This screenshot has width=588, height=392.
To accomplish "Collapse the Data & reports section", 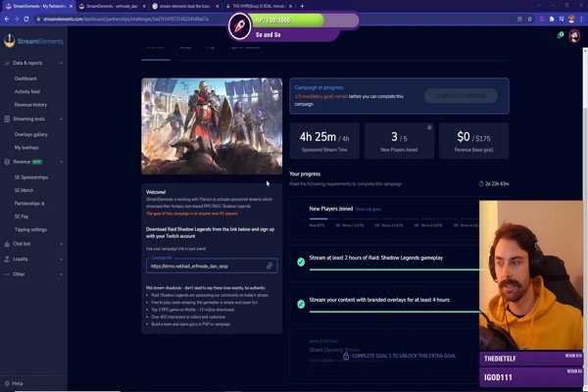I will point(61,63).
